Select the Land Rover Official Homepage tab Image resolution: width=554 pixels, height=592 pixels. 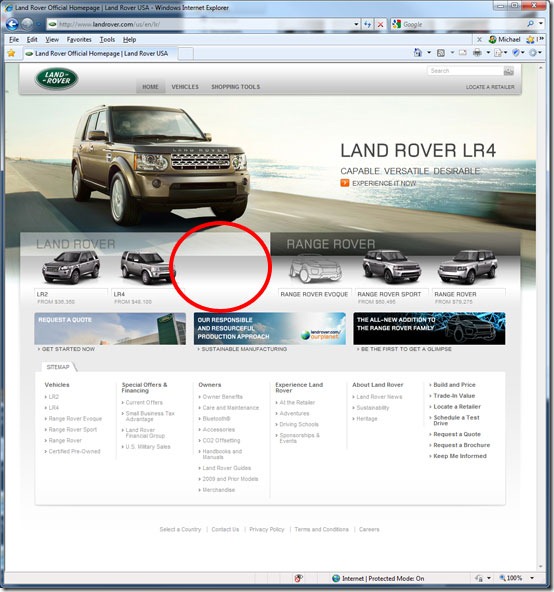coord(99,54)
